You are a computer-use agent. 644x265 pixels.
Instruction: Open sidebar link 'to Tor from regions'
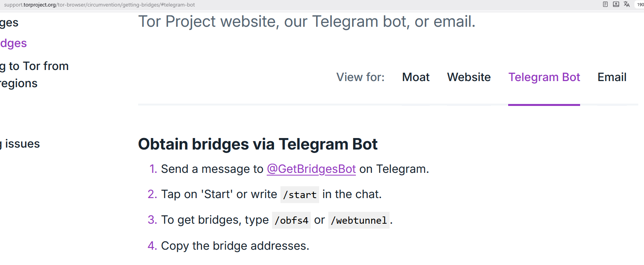coord(34,75)
